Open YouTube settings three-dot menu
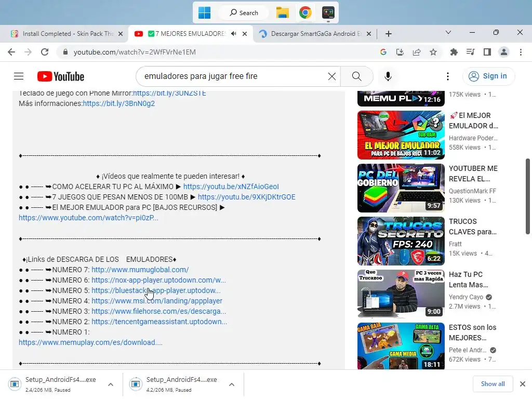Screen dimensions: 532x399 point(447,76)
